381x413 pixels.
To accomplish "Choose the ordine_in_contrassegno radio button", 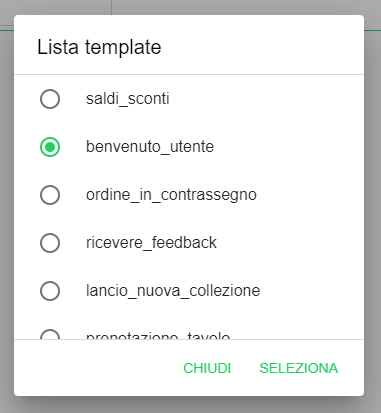I will (x=50, y=195).
